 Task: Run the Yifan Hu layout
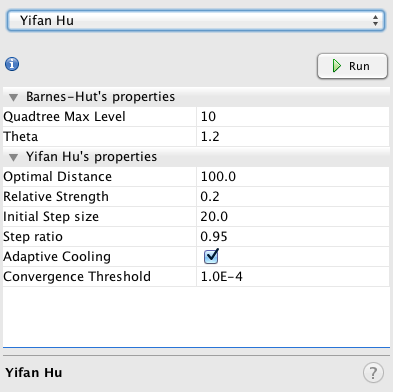[x=352, y=66]
